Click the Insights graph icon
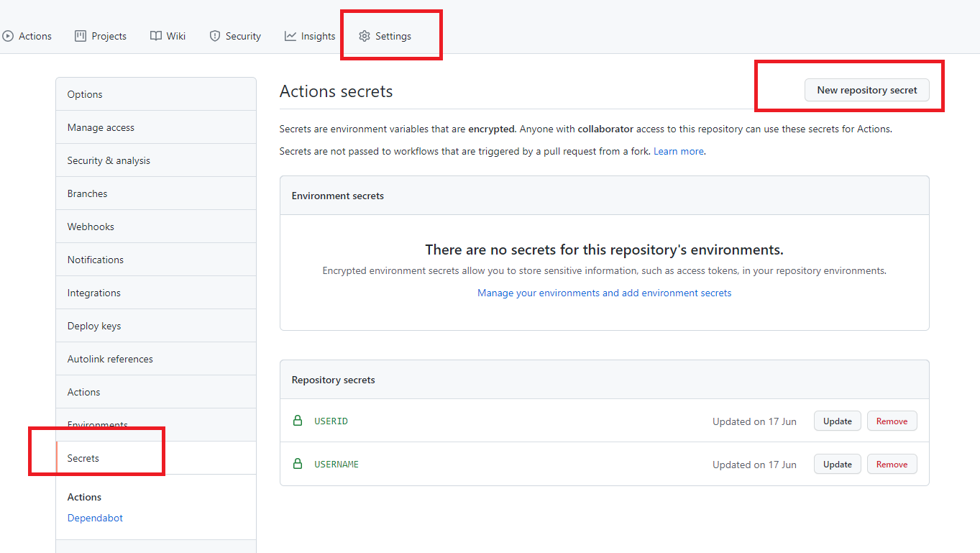 tap(290, 36)
